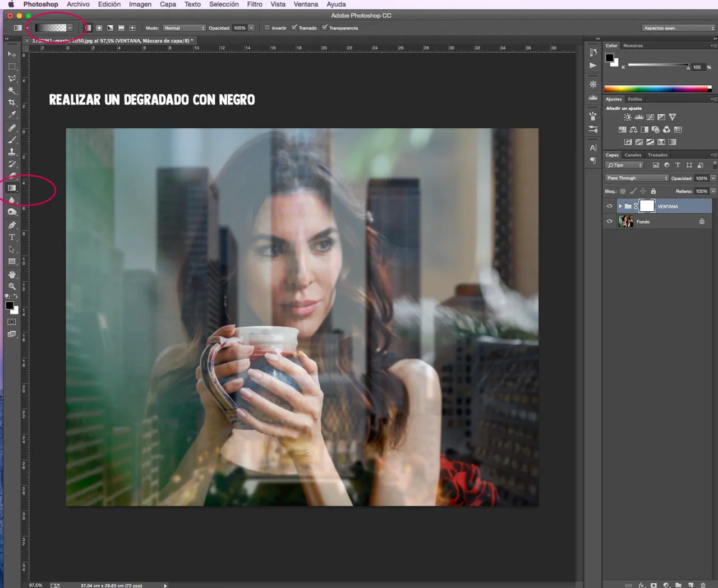The image size is (718, 588).
Task: Change the screen mode
Action: pos(12,334)
